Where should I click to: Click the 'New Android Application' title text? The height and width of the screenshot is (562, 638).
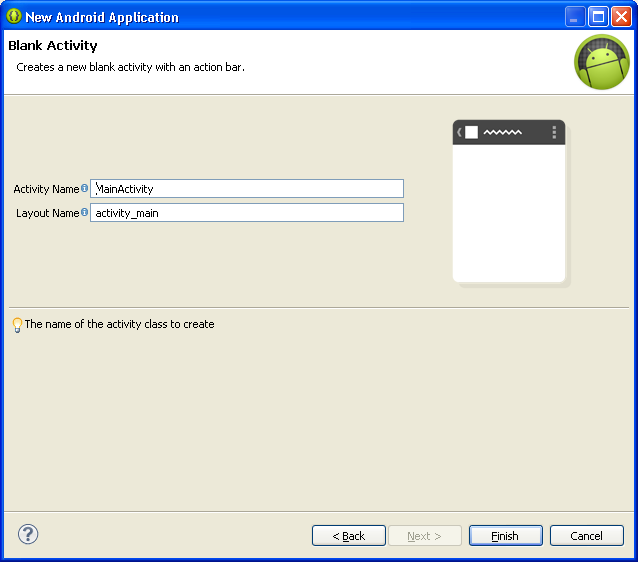click(102, 17)
